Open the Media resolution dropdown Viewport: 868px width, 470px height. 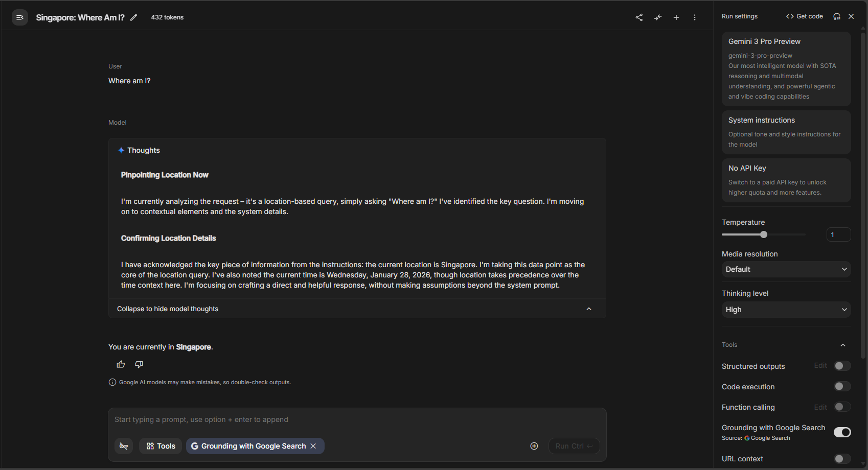point(786,269)
